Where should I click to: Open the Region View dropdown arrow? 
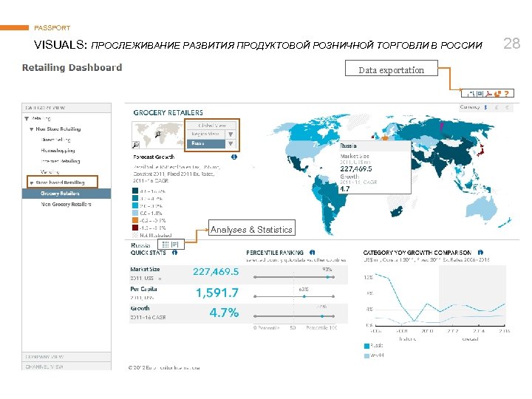tap(231, 134)
